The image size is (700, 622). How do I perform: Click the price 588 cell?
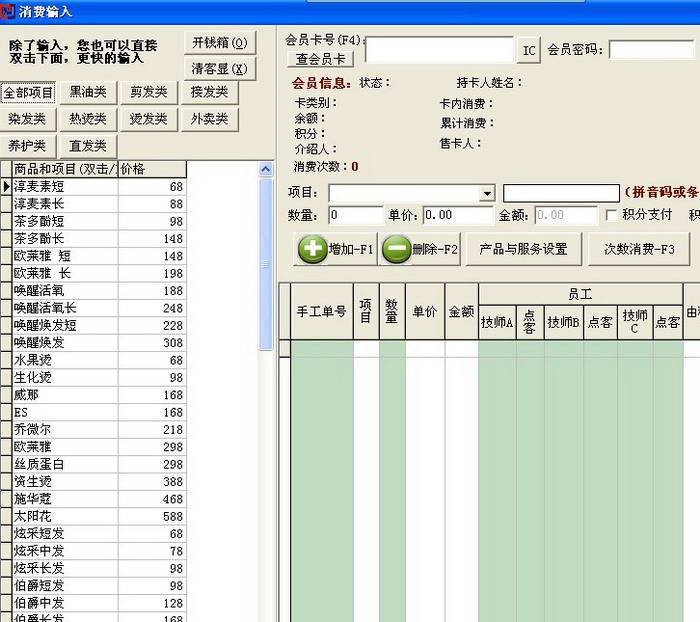152,517
